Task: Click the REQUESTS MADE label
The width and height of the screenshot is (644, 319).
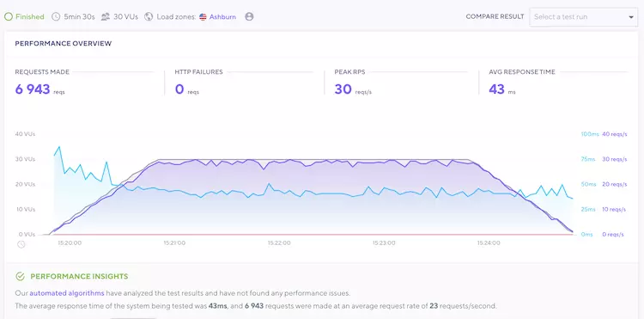Action: click(x=42, y=72)
